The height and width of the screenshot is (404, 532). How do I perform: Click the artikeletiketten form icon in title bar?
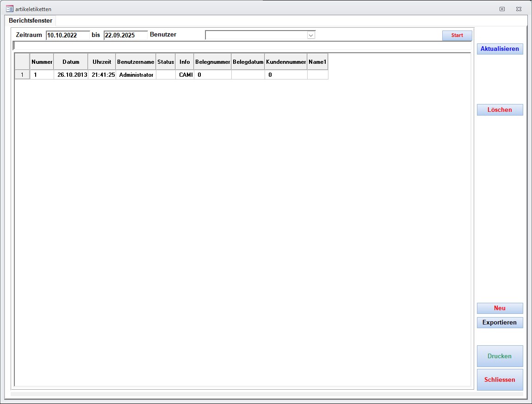[x=9, y=9]
